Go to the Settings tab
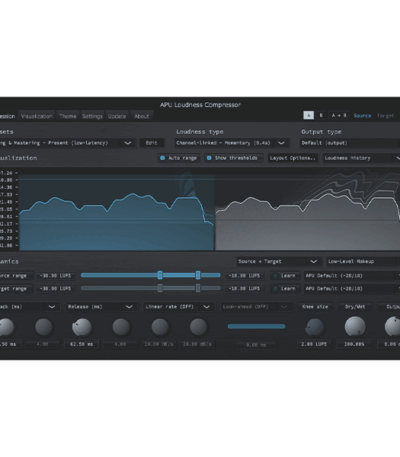The image size is (400, 457). [92, 116]
